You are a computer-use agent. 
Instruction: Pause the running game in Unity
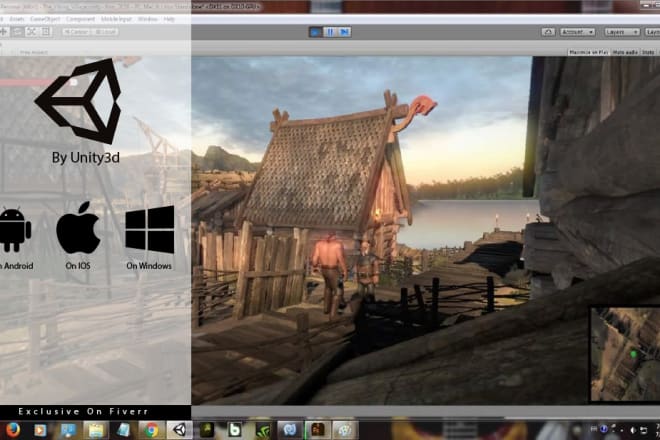(330, 32)
